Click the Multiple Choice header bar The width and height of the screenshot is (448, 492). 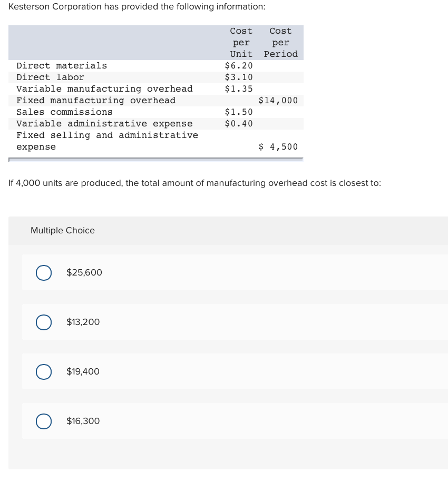tap(62, 231)
